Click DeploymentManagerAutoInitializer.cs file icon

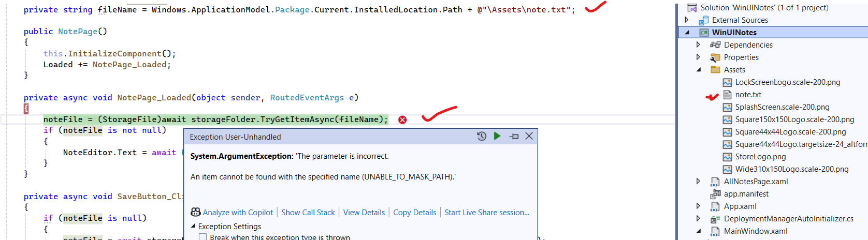tap(715, 219)
